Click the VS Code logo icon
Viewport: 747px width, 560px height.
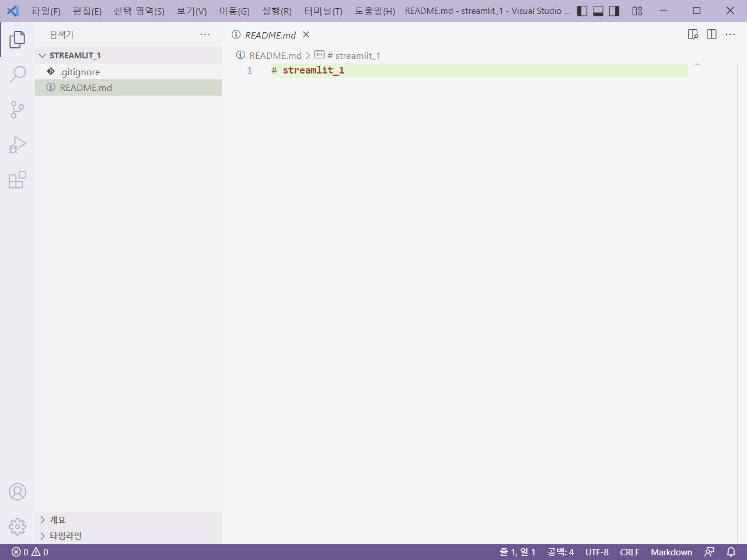coord(13,11)
